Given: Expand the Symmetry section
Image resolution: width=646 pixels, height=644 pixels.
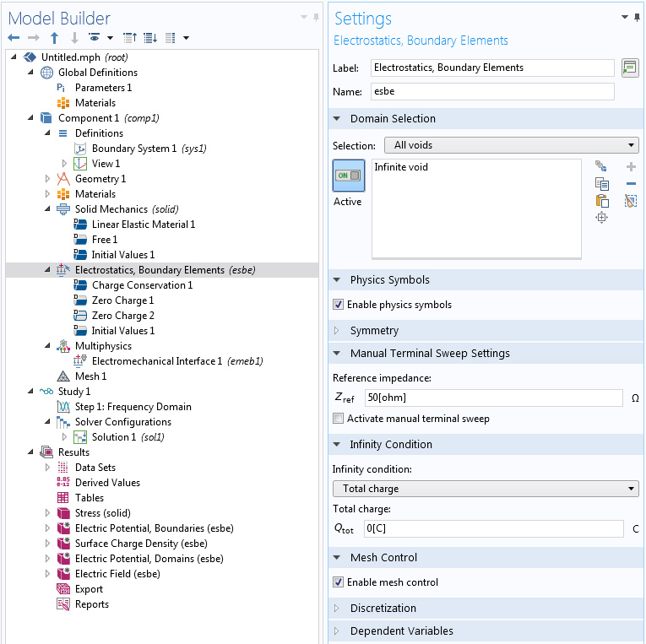Looking at the screenshot, I should click(374, 331).
